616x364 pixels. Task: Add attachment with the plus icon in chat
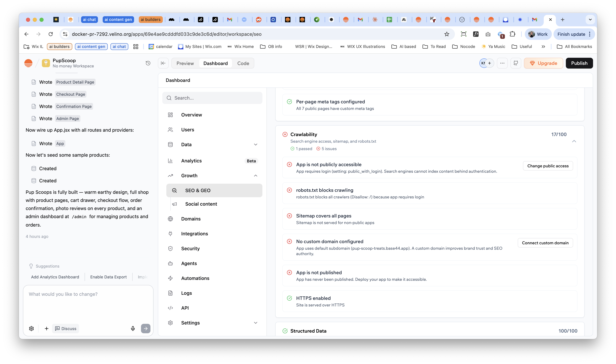point(46,328)
